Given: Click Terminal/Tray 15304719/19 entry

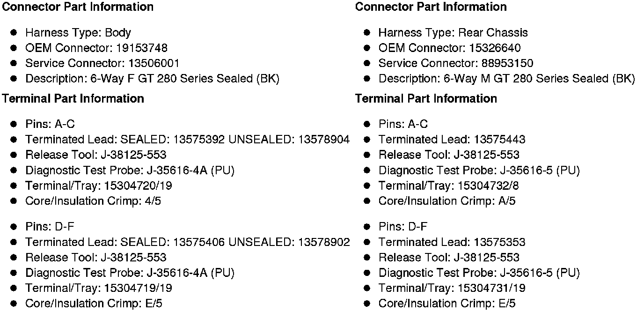Looking at the screenshot, I should coord(98,288).
